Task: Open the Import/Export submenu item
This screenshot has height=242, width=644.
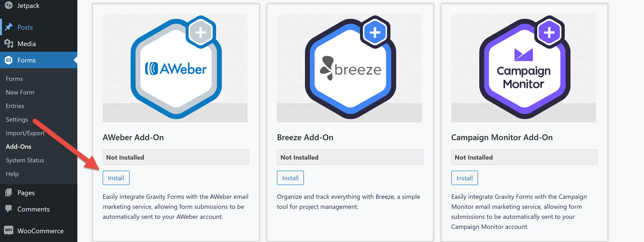Action: 25,133
